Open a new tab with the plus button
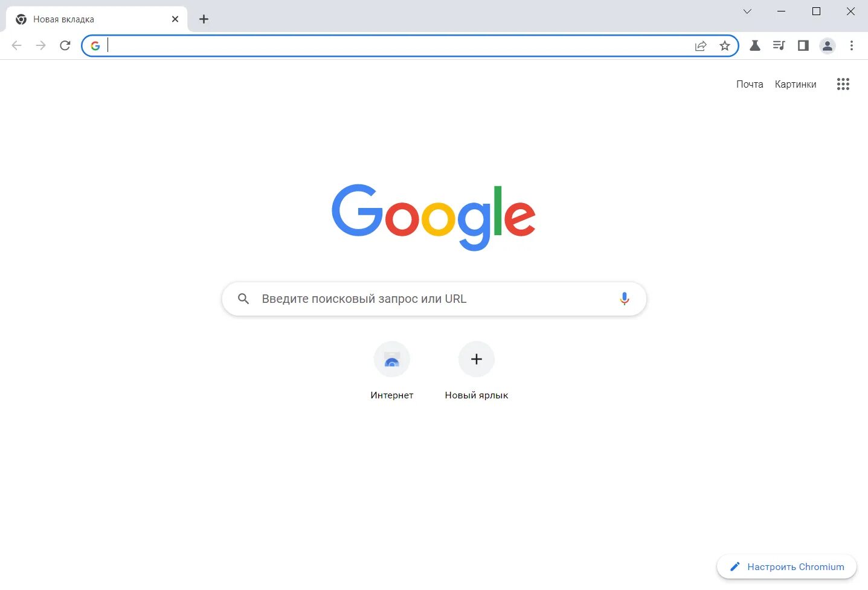This screenshot has height=590, width=868. click(x=204, y=19)
